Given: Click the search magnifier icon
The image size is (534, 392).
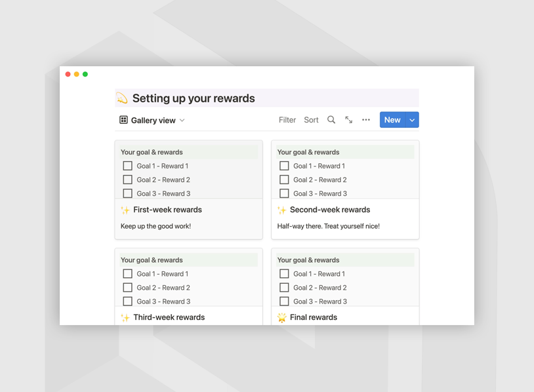Looking at the screenshot, I should click(x=331, y=120).
